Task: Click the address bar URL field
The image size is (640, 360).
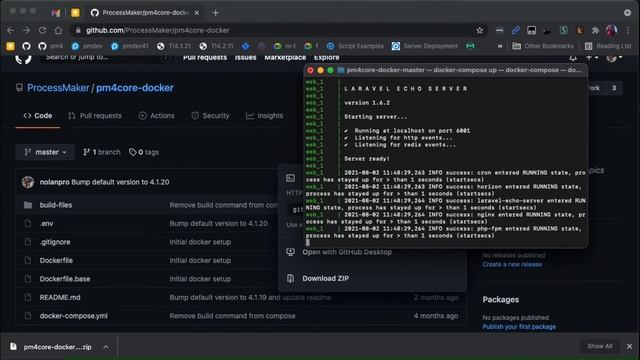Action: [x=278, y=30]
